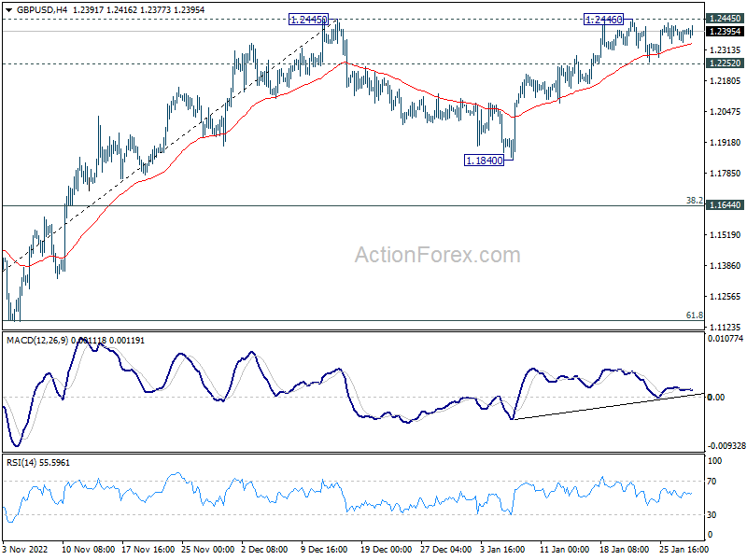The image size is (747, 560).
Task: Click the 19 Dec 00:00 time label
Action: click(386, 549)
